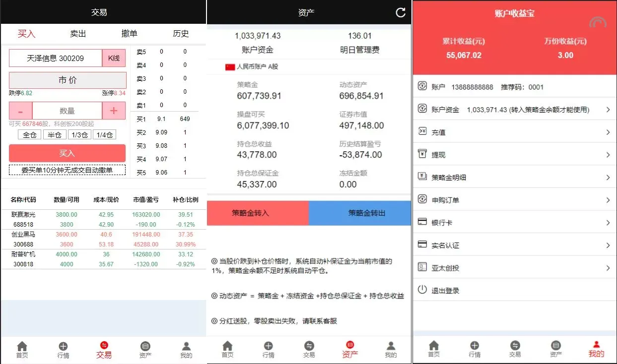617x364 pixels.
Task: Select the 创业黑马 holding row
Action: pyautogui.click(x=103, y=240)
